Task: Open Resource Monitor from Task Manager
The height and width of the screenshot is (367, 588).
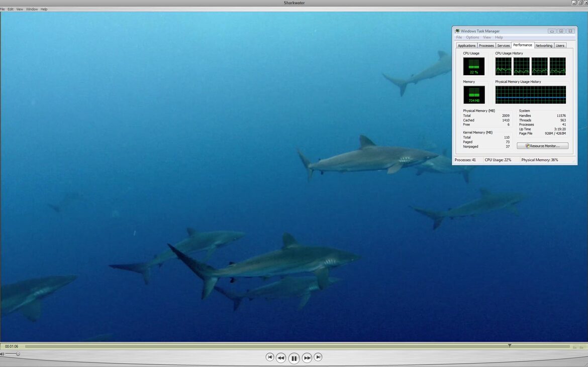Action: point(542,146)
